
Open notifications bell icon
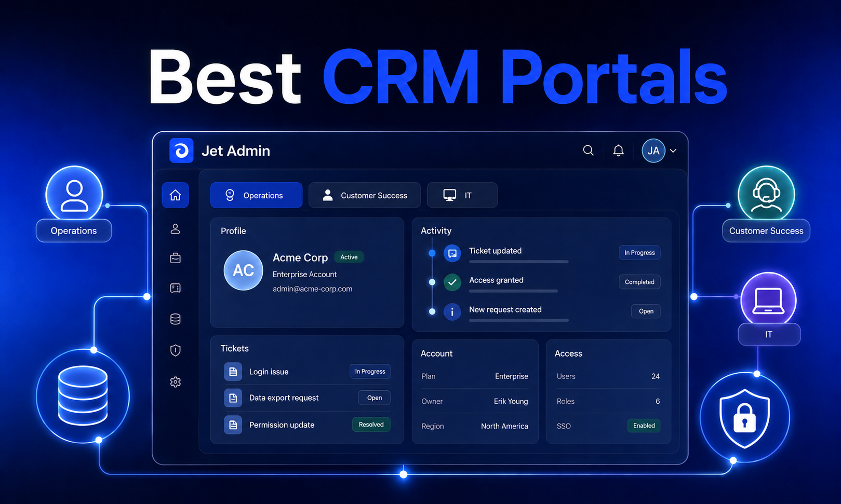click(x=618, y=151)
